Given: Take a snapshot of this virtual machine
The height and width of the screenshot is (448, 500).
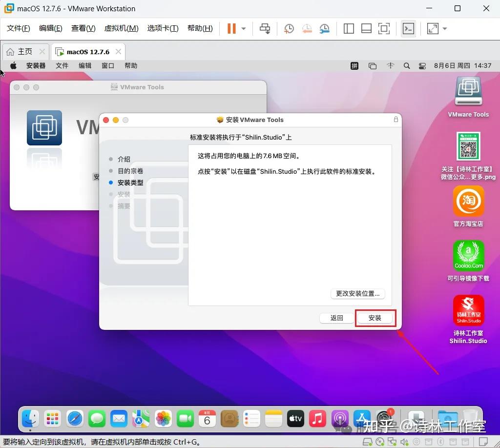Looking at the screenshot, I should coord(289,28).
